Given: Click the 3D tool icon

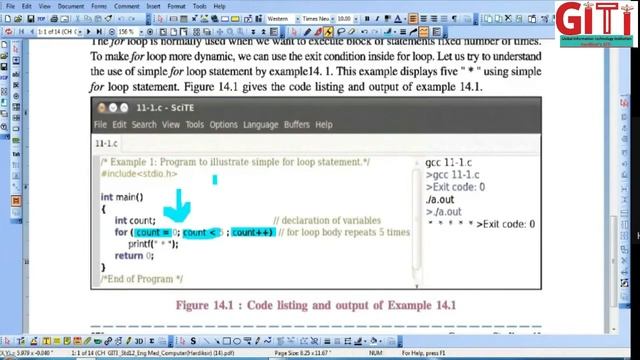Looking at the screenshot, I should [139, 341].
